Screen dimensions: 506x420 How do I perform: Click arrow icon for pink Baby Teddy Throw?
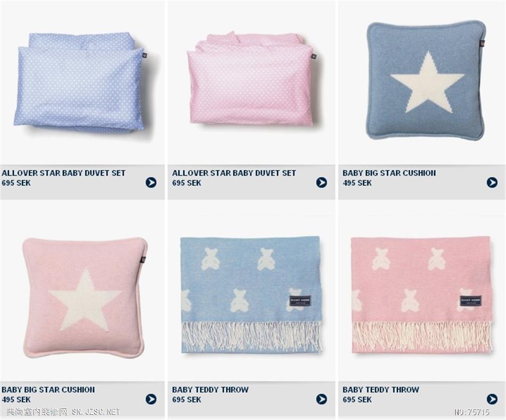pos(492,399)
